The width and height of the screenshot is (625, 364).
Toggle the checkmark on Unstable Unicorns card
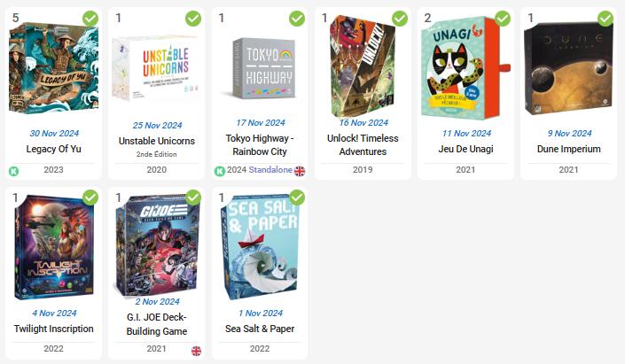[x=193, y=19]
